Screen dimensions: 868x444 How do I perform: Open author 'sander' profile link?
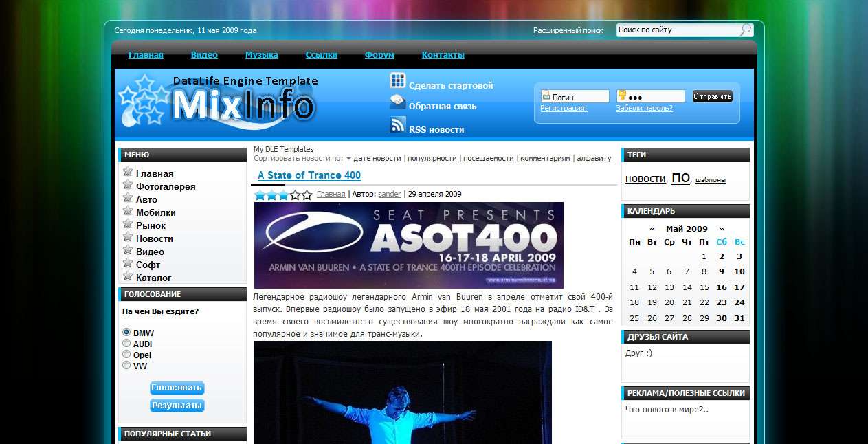coord(390,195)
